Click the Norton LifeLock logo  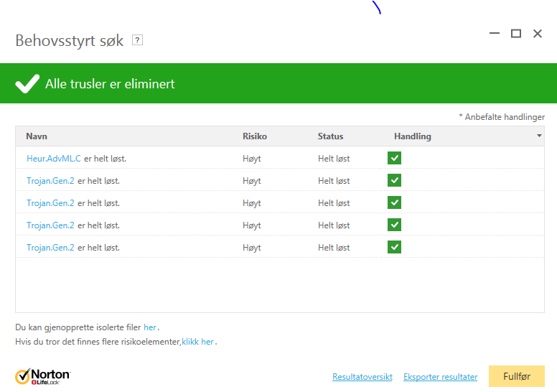[x=42, y=376]
